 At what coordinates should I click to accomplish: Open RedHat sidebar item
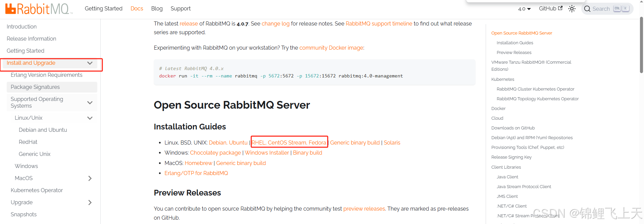pyautogui.click(x=28, y=142)
